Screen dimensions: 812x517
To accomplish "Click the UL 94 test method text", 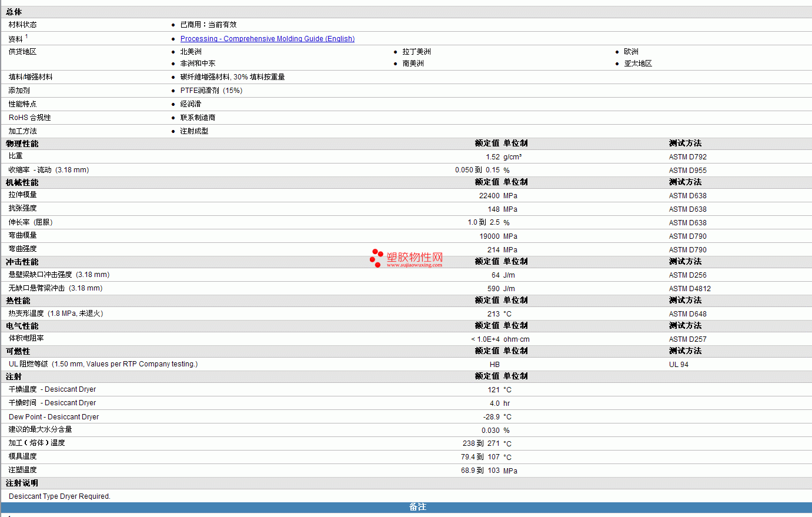I will [679, 365].
